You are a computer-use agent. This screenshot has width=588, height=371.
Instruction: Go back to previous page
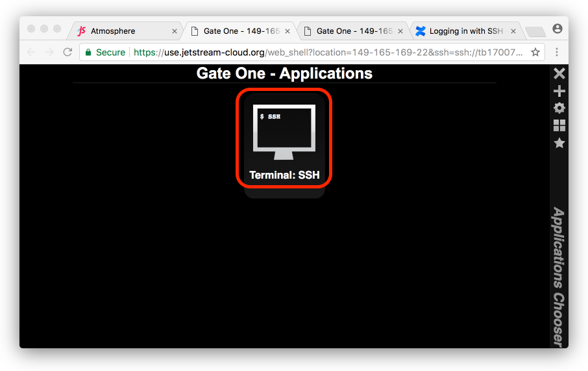pyautogui.click(x=31, y=52)
